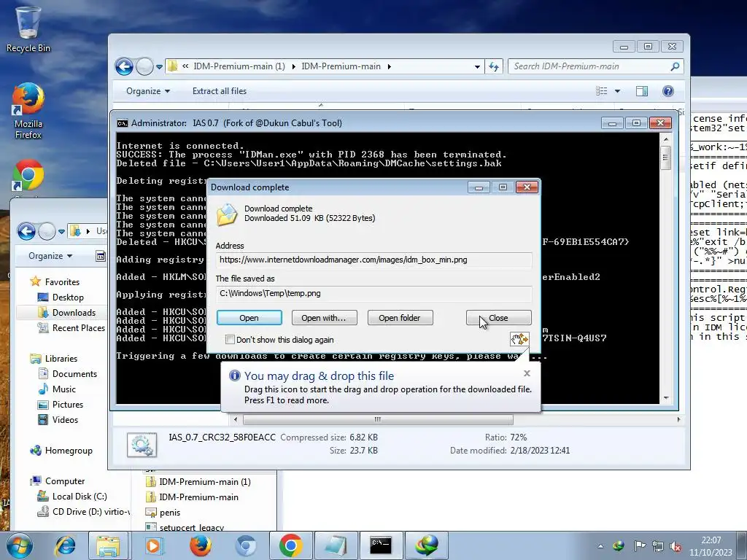Open the address bar history dropdown

coord(477,66)
